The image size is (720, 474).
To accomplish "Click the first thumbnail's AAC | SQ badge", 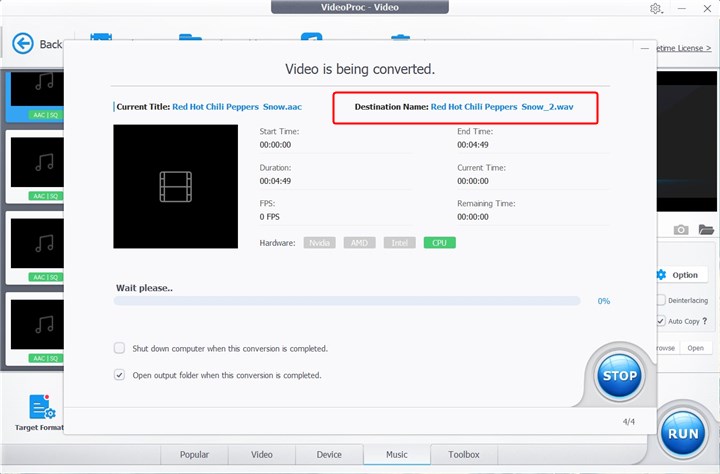I will pos(46,115).
